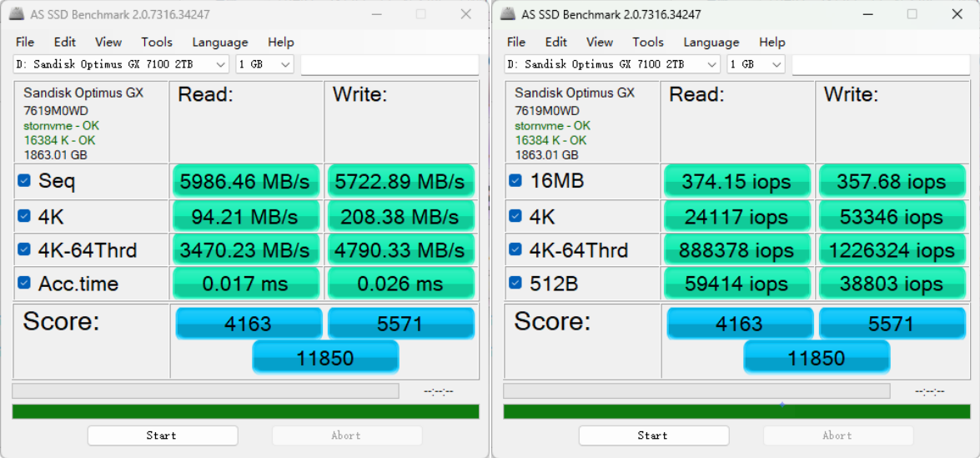Toggle the 4K-64Thrd checkbox in the right iops window
This screenshot has width=980, height=458.
[x=515, y=249]
